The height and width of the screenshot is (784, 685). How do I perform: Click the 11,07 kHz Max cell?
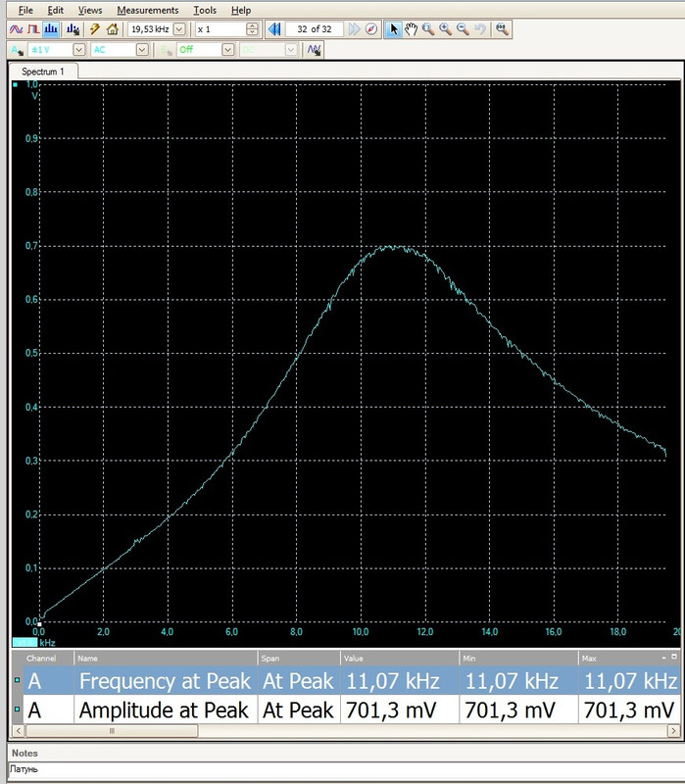630,681
